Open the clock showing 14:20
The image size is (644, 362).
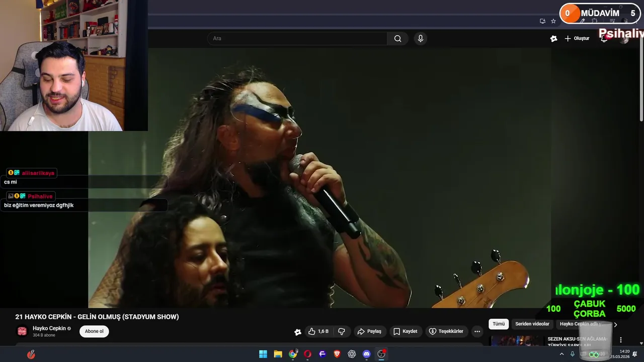pos(620,354)
